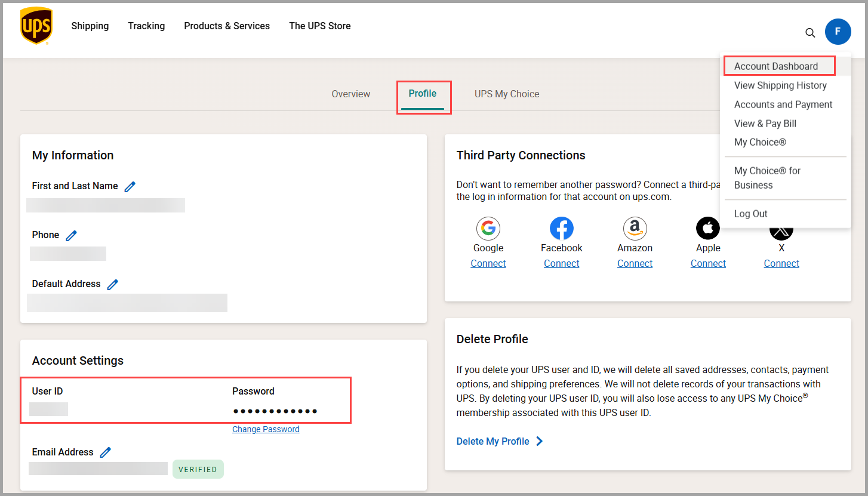Click the Change Password link
This screenshot has height=496, width=868.
266,429
